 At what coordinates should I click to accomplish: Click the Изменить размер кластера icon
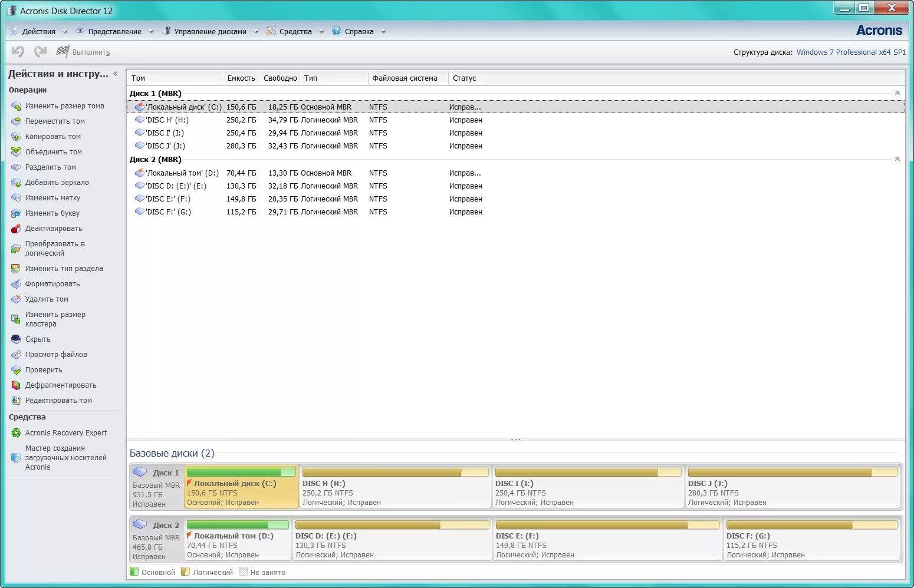click(x=16, y=319)
